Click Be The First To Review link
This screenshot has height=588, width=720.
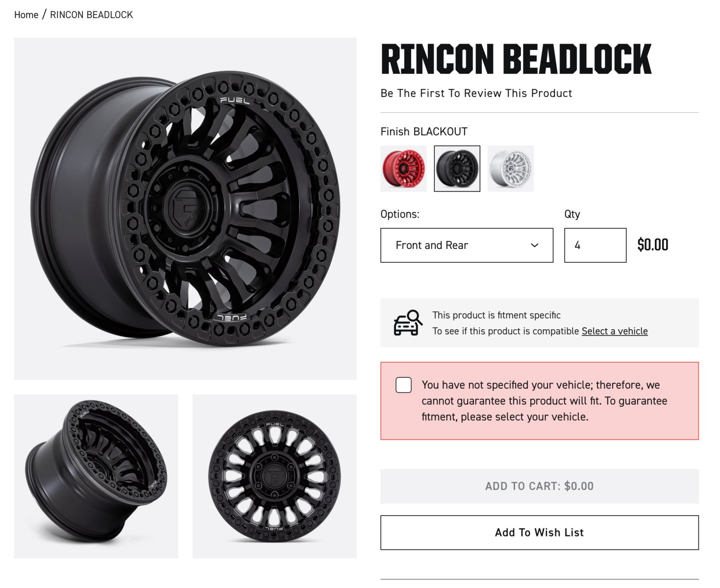click(x=476, y=93)
